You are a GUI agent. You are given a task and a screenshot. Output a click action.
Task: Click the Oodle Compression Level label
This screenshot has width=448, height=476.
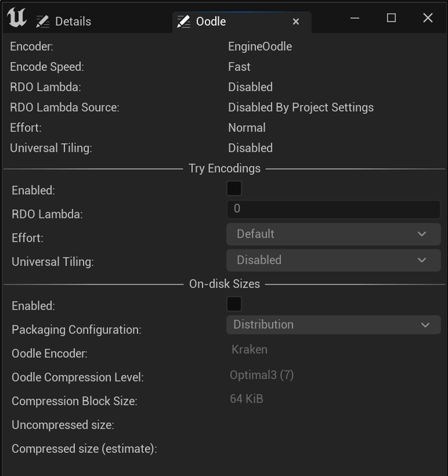click(78, 378)
